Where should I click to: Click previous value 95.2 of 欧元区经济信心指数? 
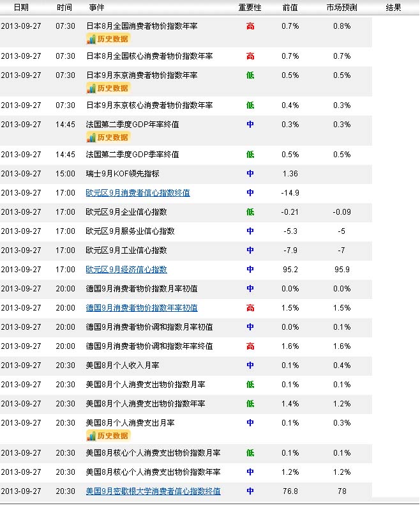coord(290,270)
